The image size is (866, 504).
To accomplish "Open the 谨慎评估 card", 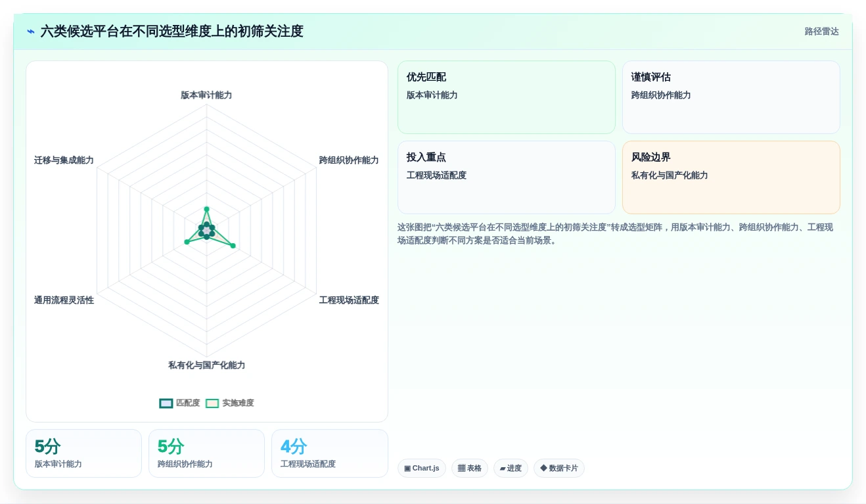I will pos(731,97).
